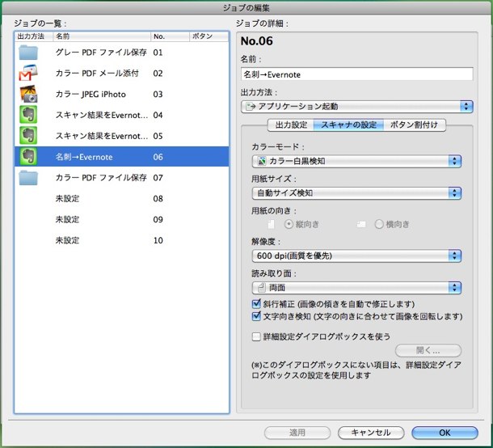Screen dimensions: 493x448
Task: Switch to the スキャナの設定 tab
Action: (x=348, y=125)
